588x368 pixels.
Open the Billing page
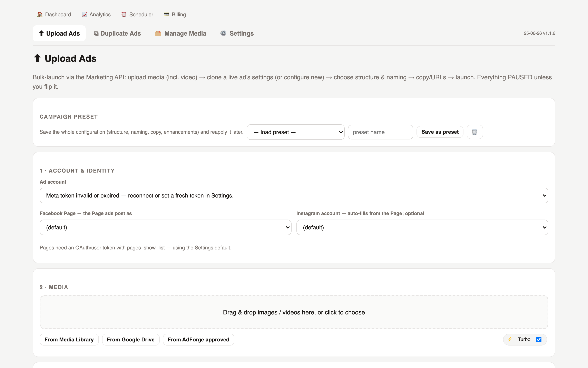(175, 14)
